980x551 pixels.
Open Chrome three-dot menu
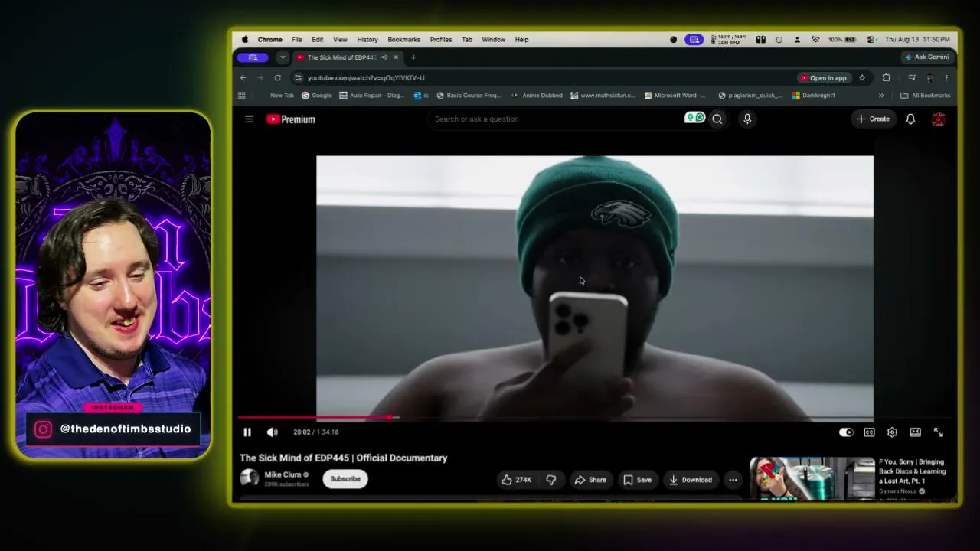point(946,77)
